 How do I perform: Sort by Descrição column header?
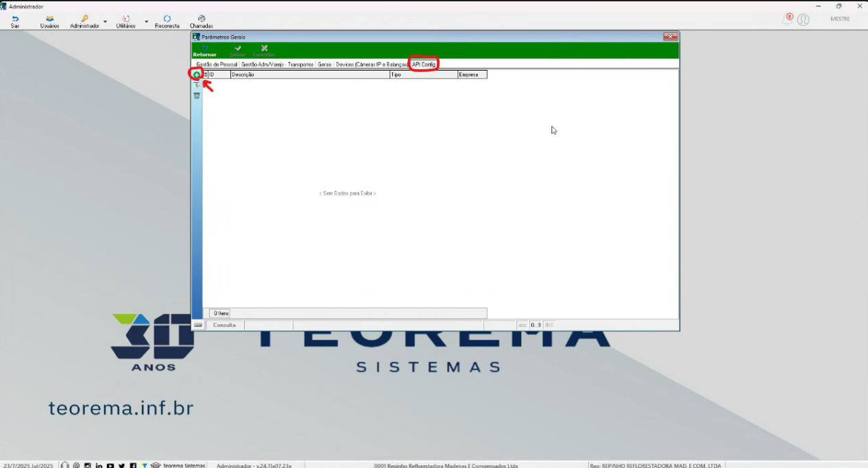pos(310,75)
